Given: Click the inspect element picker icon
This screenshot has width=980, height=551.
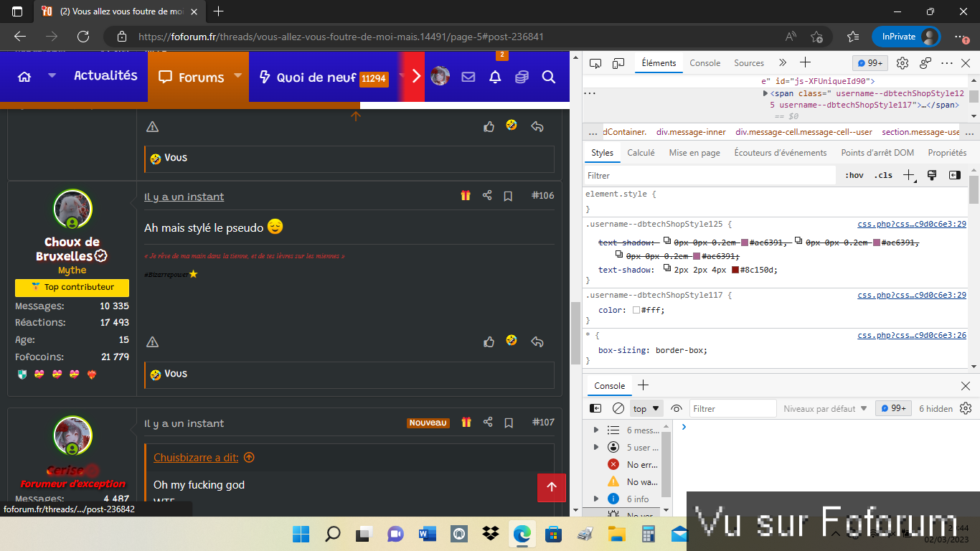Looking at the screenshot, I should tap(595, 63).
